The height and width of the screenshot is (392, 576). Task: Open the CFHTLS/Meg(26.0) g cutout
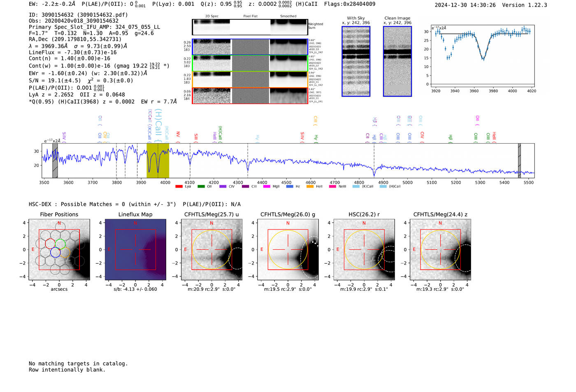pyautogui.click(x=288, y=250)
